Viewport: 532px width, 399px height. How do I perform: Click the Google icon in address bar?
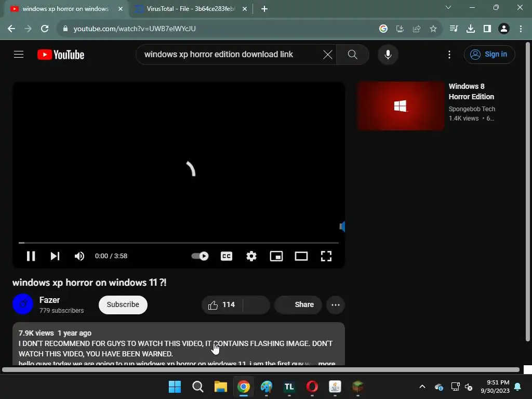[x=383, y=29]
